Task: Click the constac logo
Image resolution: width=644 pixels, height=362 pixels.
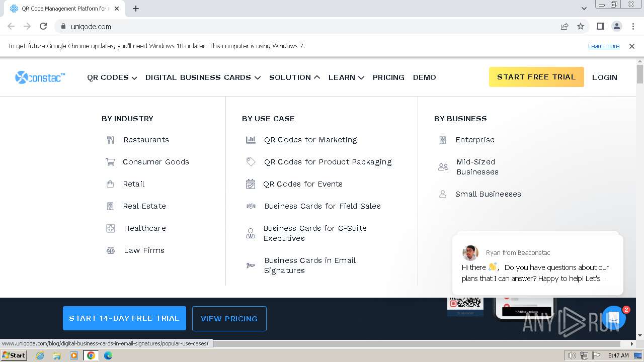Action: tap(40, 77)
